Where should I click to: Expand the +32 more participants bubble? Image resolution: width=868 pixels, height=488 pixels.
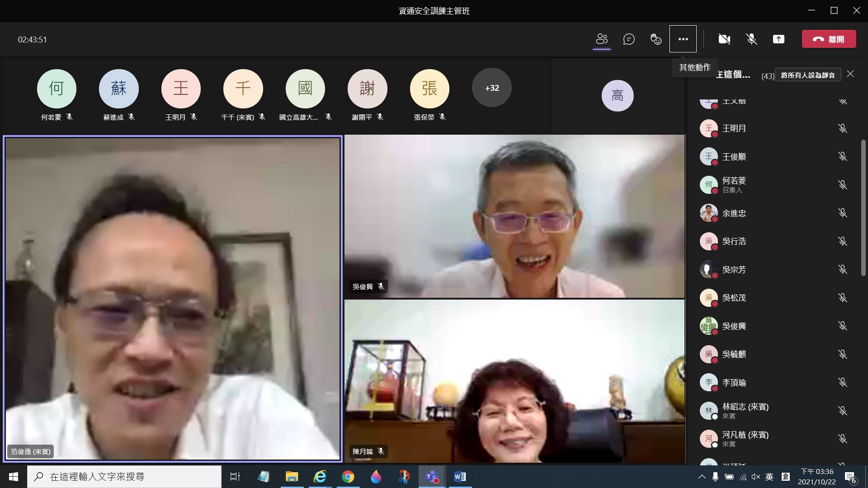coord(492,88)
